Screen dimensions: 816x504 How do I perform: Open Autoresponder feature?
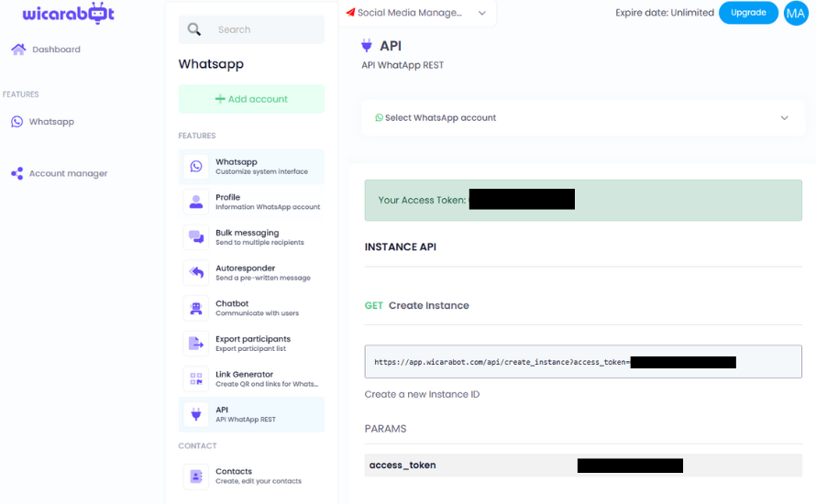(251, 272)
